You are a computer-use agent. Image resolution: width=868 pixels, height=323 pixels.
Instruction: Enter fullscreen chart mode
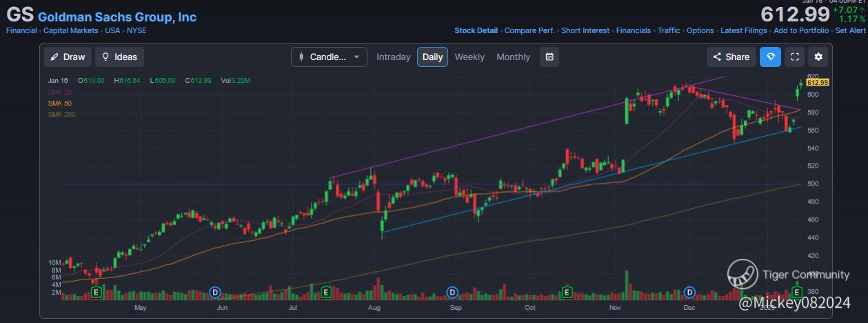tap(795, 57)
